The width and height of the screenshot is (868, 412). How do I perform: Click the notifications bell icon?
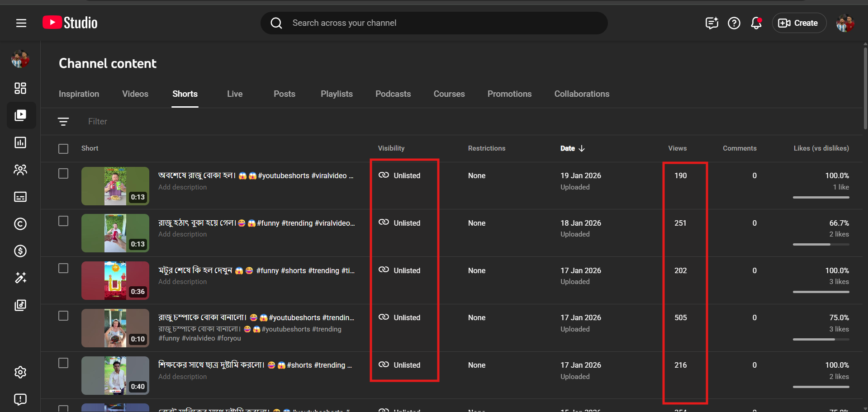[756, 23]
